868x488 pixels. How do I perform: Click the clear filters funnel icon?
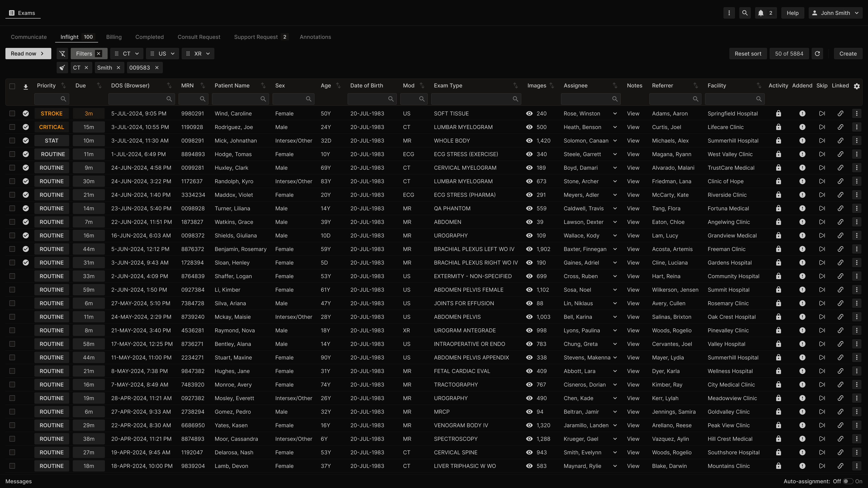click(62, 54)
